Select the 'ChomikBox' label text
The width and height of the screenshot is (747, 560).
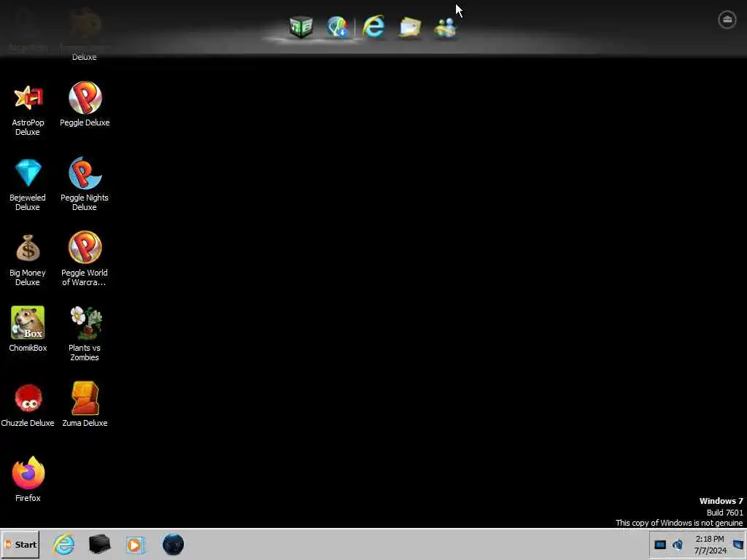point(28,348)
